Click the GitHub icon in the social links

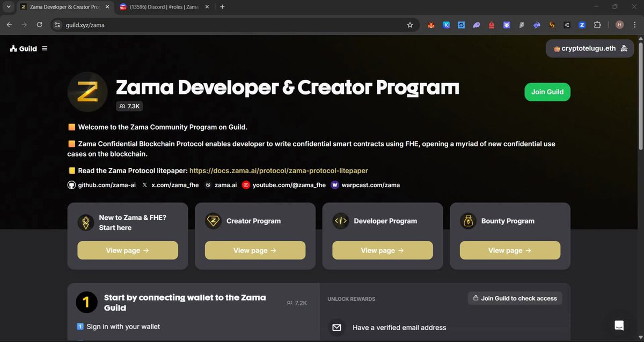[x=71, y=185]
